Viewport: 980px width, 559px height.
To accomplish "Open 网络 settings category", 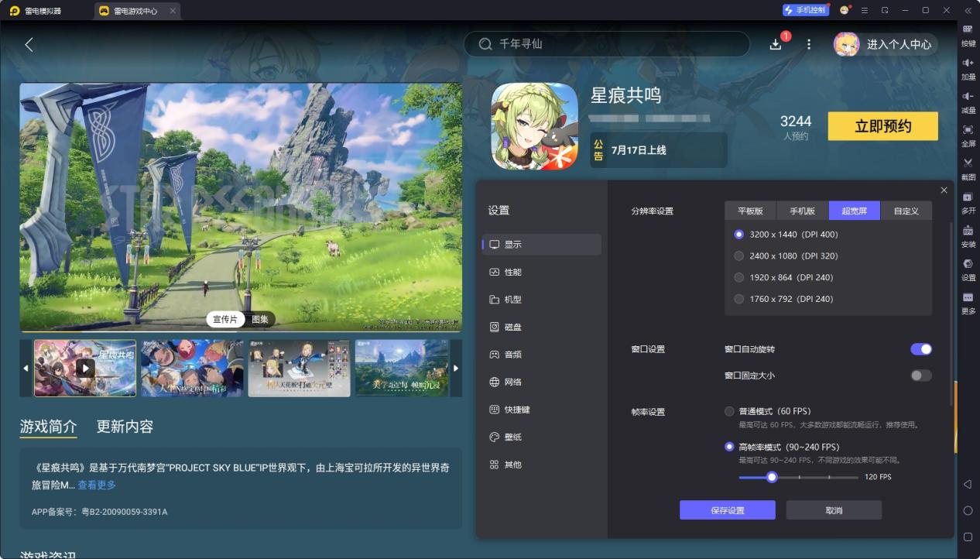I will tap(542, 382).
